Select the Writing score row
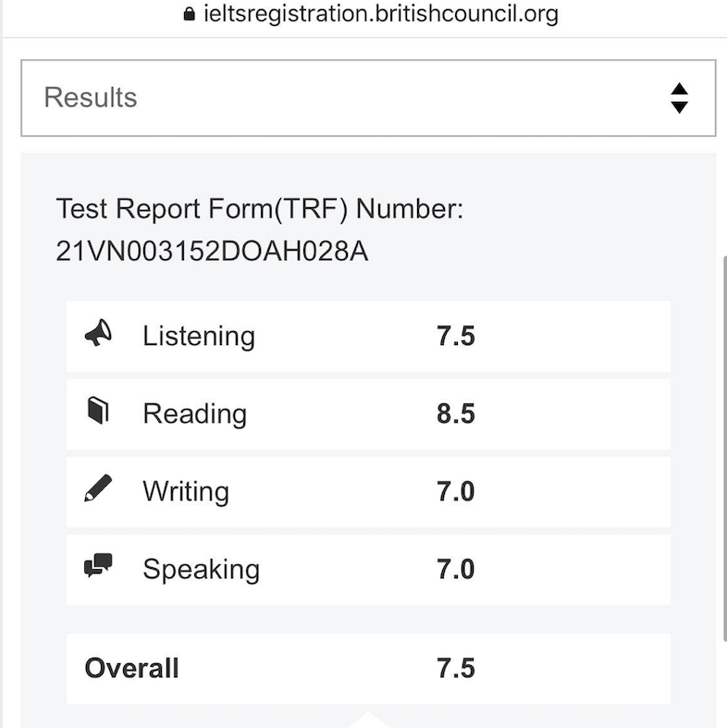The image size is (727, 728). coord(368,492)
